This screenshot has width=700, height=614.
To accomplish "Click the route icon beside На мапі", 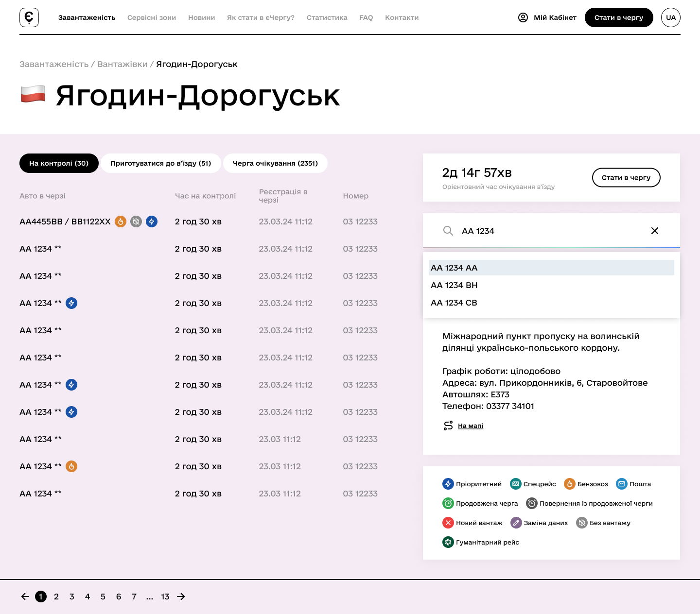I will coord(448,426).
